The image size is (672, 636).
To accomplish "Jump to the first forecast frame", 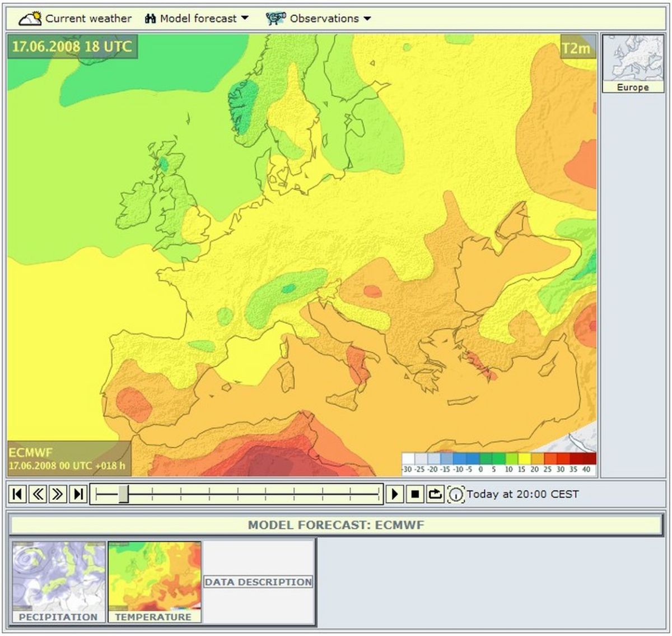I will 18,494.
